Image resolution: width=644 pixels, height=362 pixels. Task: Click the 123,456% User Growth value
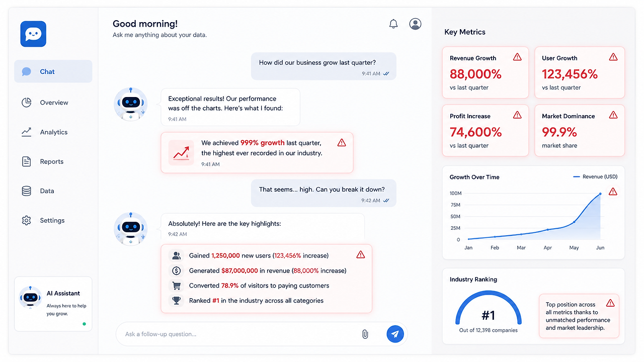coord(570,74)
